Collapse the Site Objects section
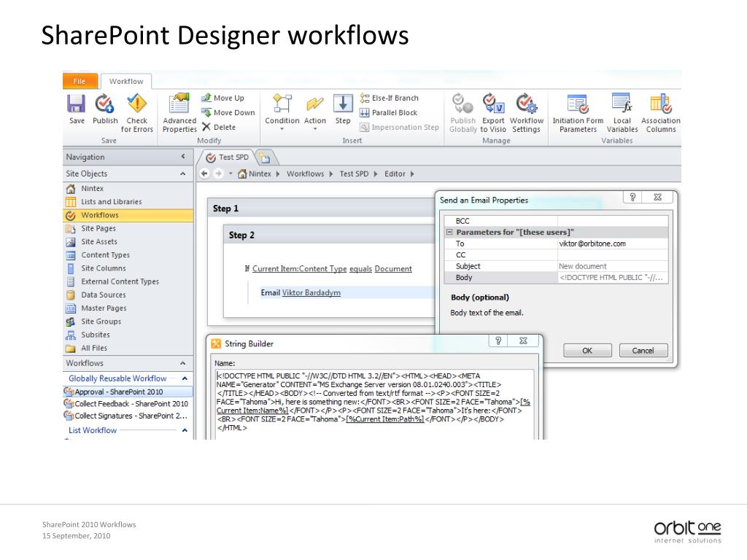The image size is (747, 560). (x=183, y=174)
